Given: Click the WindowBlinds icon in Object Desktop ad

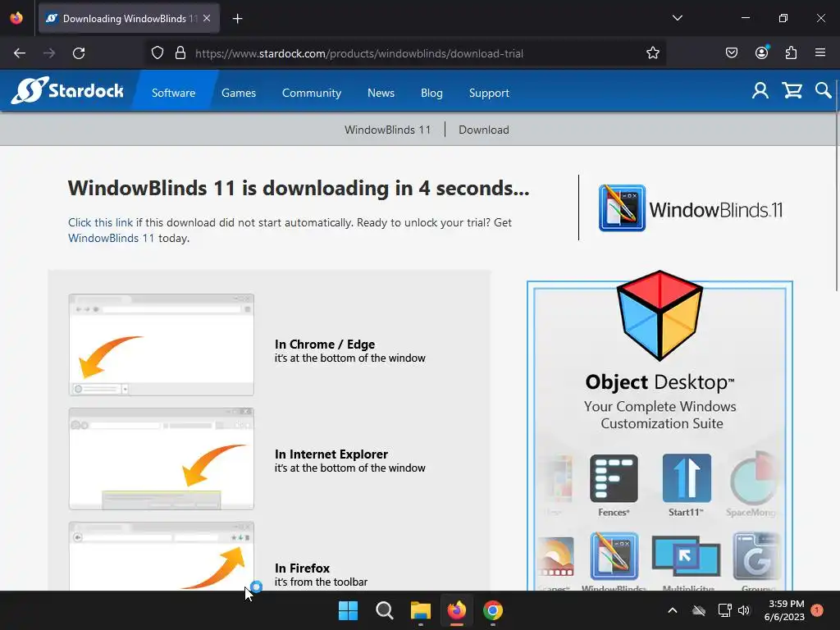Looking at the screenshot, I should click(x=614, y=556).
